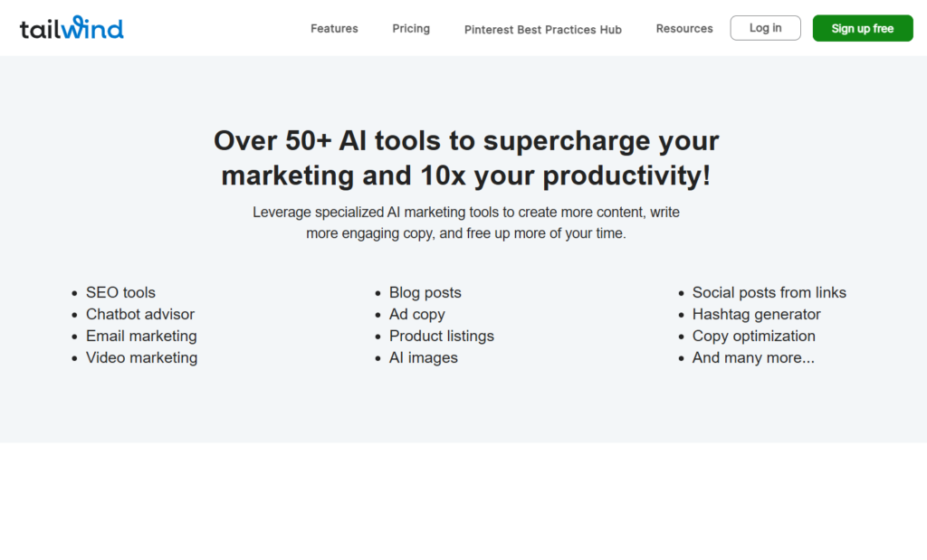
Task: Click the Over 50+ AI tools headline
Action: click(466, 157)
